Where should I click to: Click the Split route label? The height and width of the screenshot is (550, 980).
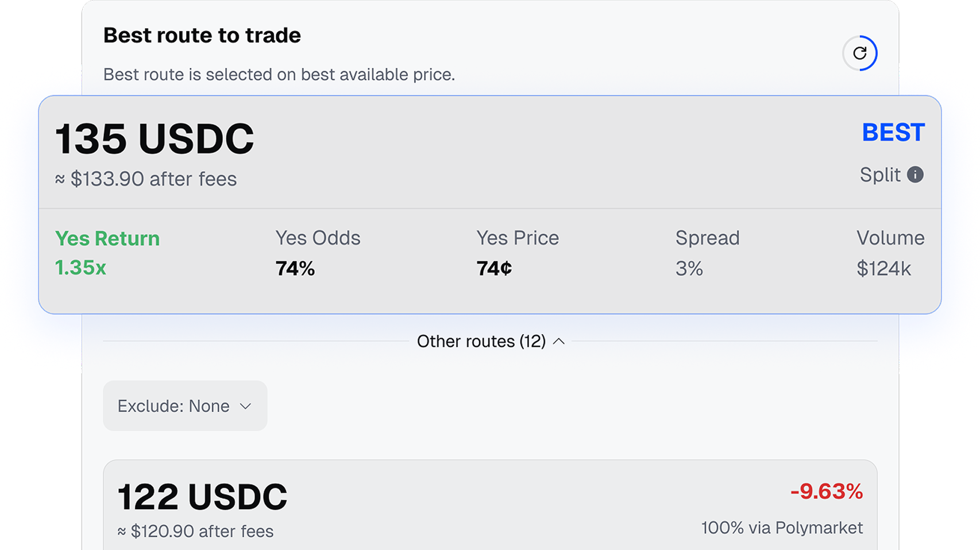click(x=879, y=175)
